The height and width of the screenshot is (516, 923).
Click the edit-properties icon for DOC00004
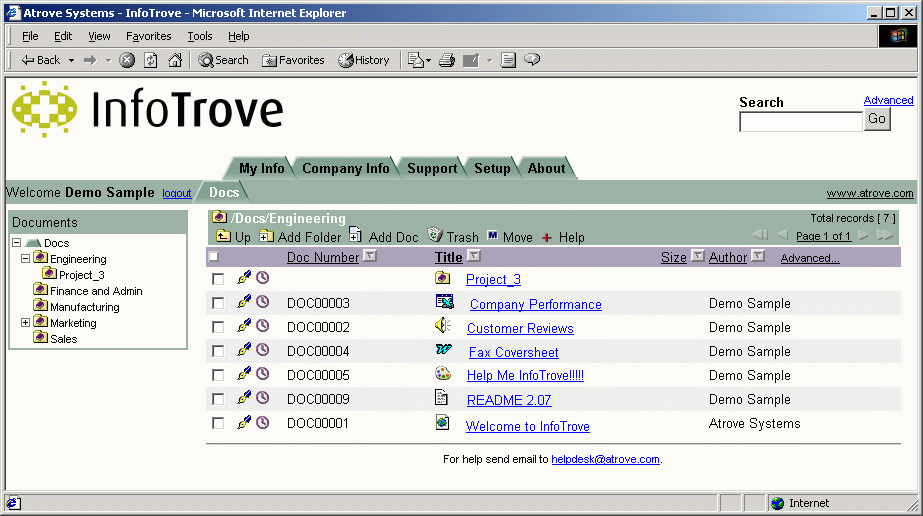[x=244, y=349]
